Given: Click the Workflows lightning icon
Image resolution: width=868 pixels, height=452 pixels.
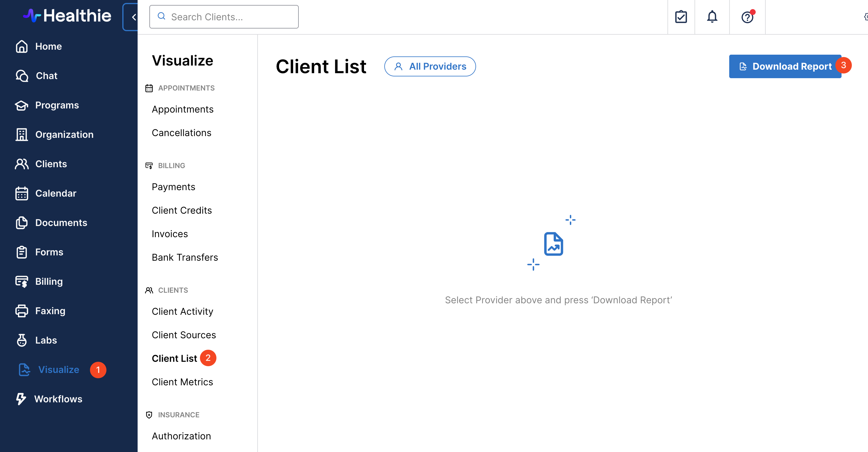Looking at the screenshot, I should click(21, 399).
